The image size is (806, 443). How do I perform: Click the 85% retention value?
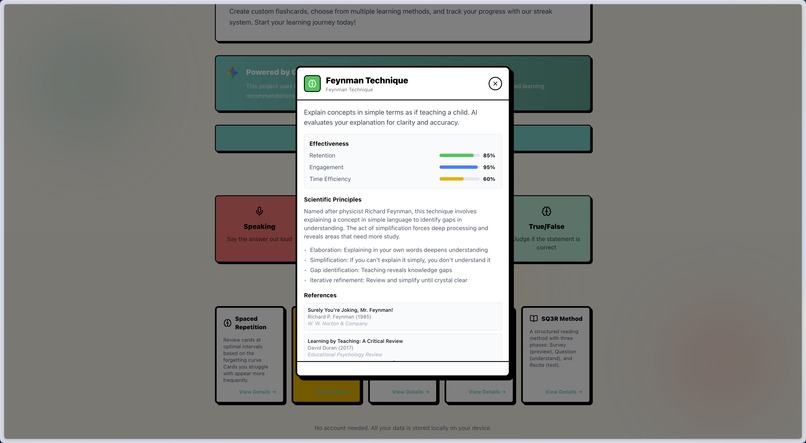(489, 155)
